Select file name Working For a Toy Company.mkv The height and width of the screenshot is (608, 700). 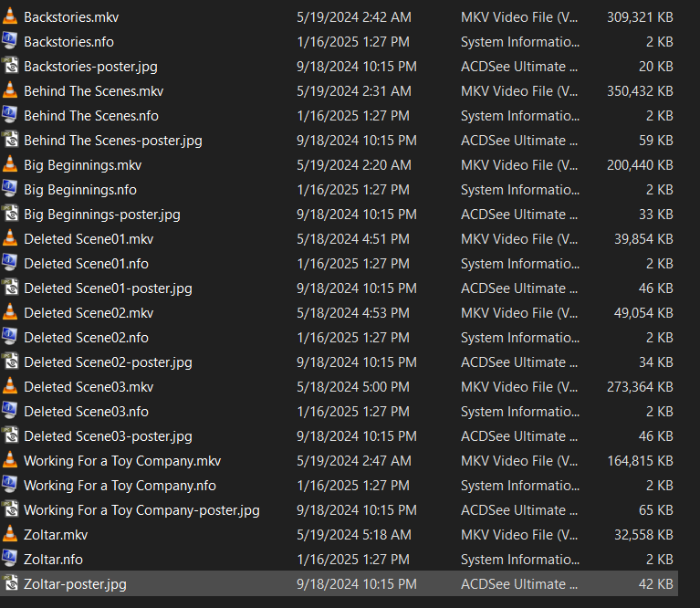pyautogui.click(x=122, y=461)
